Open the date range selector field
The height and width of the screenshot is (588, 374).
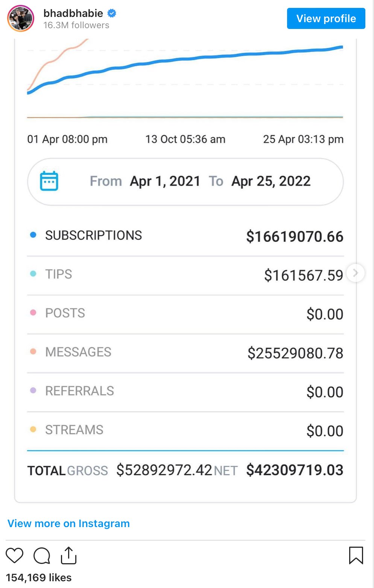click(185, 182)
